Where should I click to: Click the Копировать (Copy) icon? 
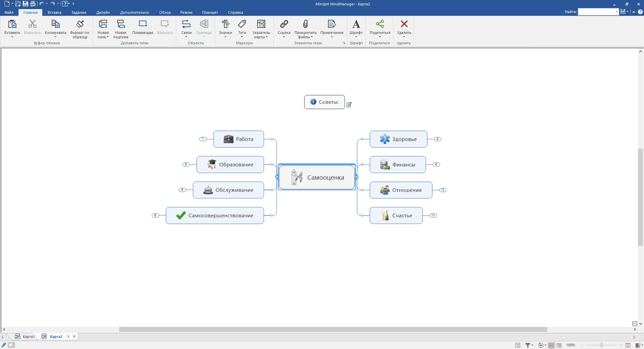pos(55,24)
